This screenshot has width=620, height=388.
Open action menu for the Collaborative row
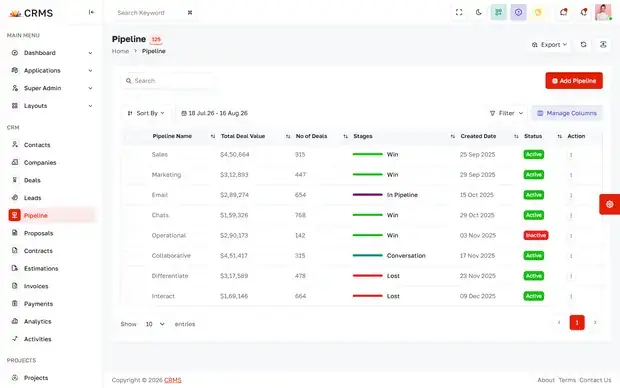point(571,256)
